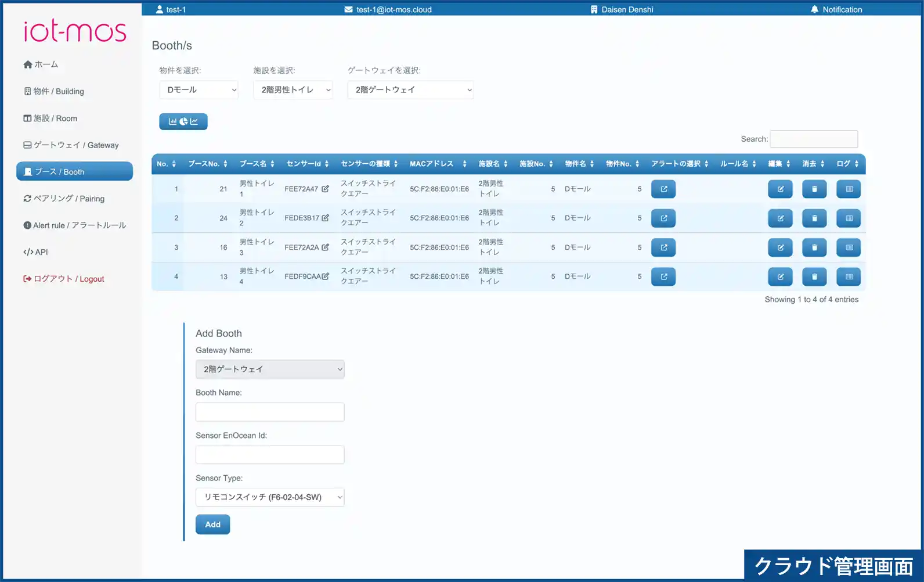Edit booth row with sensor FEE72A2A
The width and height of the screenshot is (924, 582).
pyautogui.click(x=780, y=247)
